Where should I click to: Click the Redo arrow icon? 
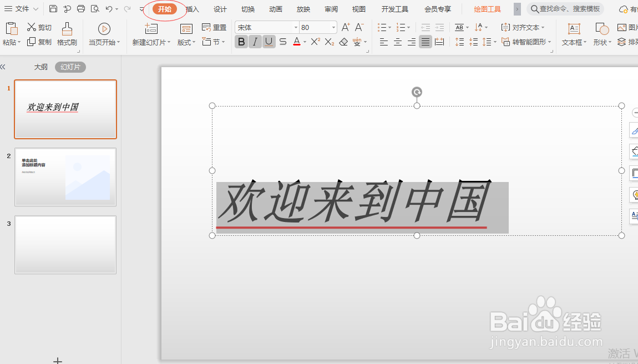128,8
